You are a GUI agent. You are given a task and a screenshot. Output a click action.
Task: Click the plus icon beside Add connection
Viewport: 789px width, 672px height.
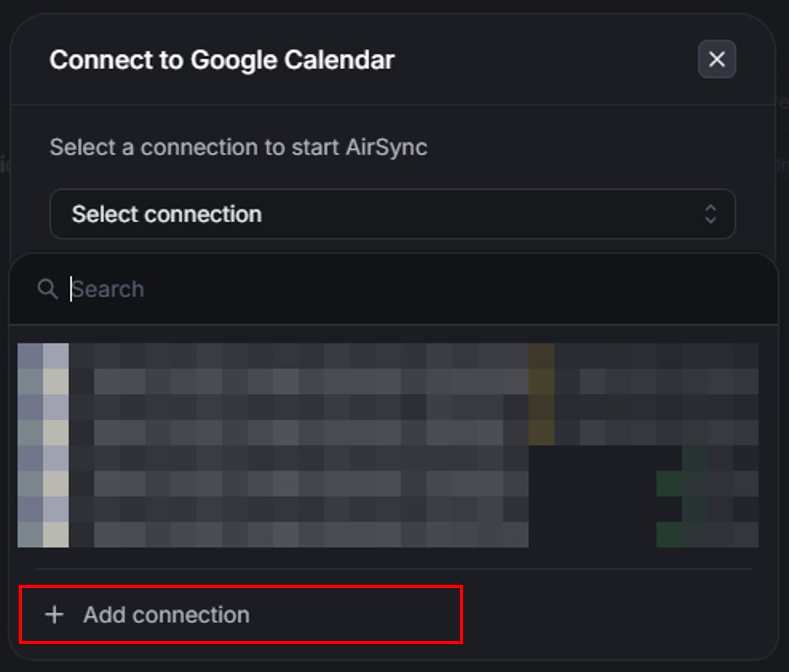point(55,614)
